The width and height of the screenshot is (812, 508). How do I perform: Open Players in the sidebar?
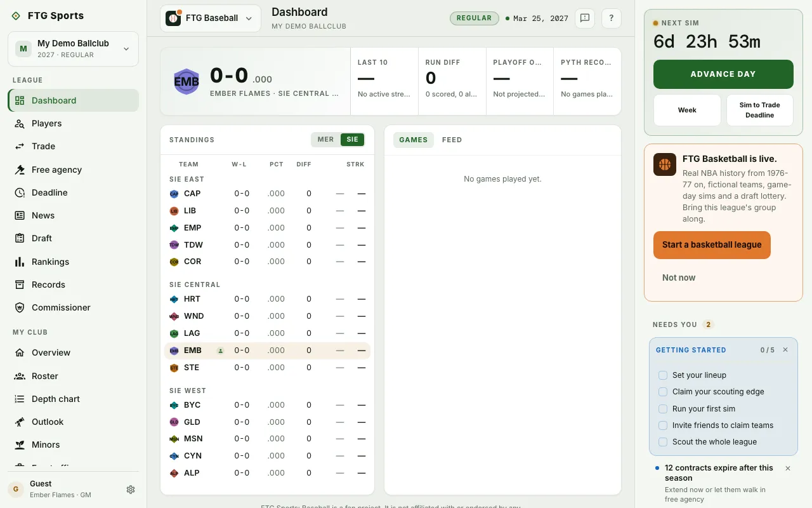(73, 123)
